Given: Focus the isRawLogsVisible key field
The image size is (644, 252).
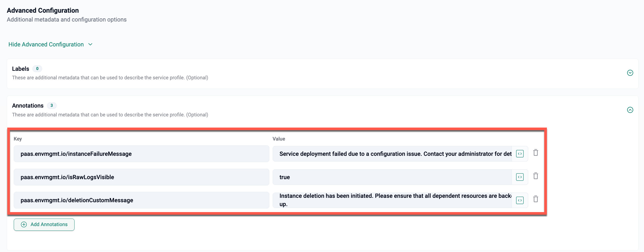Looking at the screenshot, I should [141, 177].
